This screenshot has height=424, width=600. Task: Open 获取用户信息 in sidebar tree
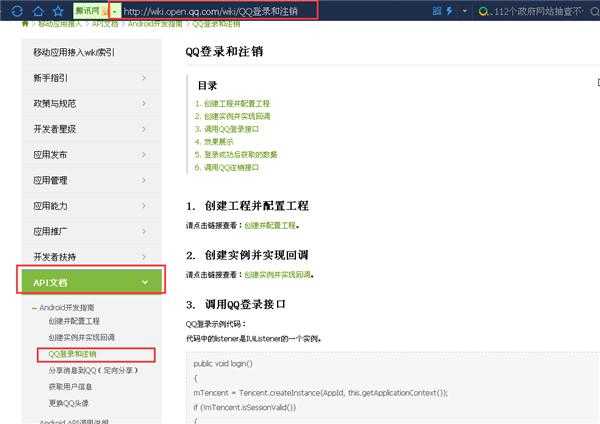pos(70,387)
